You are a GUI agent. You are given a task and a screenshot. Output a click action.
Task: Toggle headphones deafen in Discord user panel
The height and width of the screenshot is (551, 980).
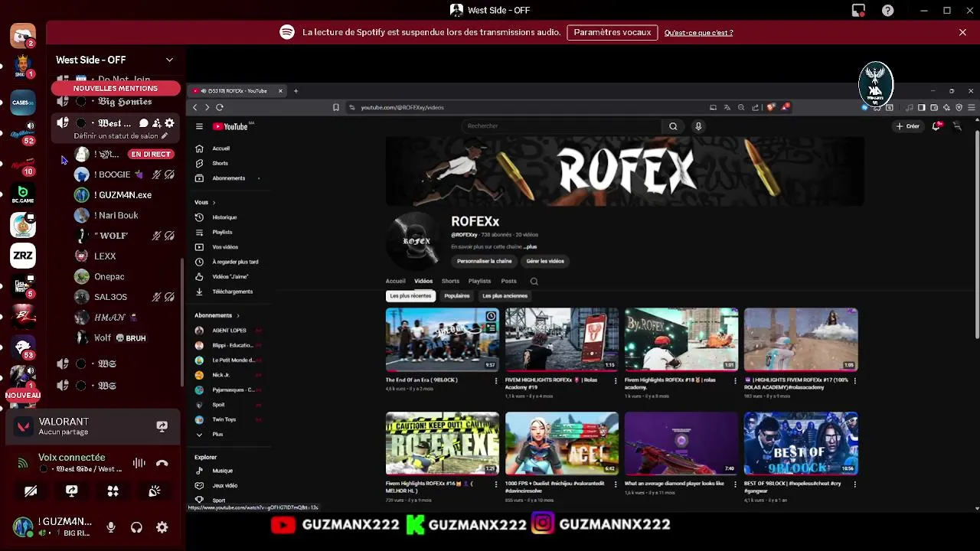pos(136,527)
